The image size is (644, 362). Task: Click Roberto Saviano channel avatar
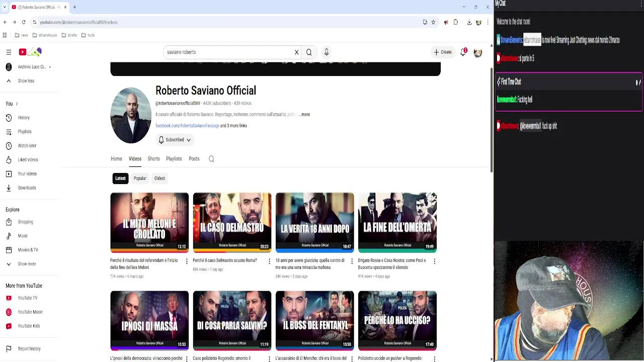tap(131, 116)
